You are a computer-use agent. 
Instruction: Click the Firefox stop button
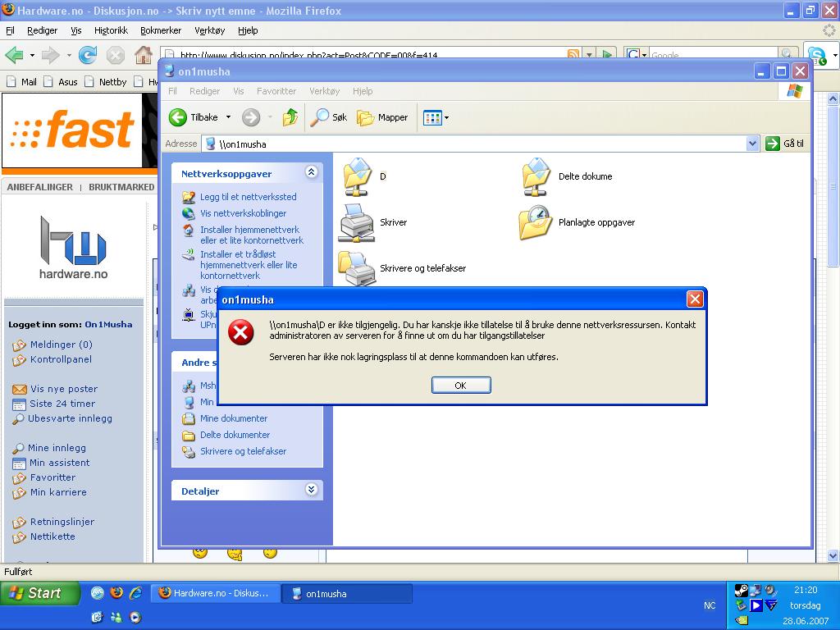[115, 55]
